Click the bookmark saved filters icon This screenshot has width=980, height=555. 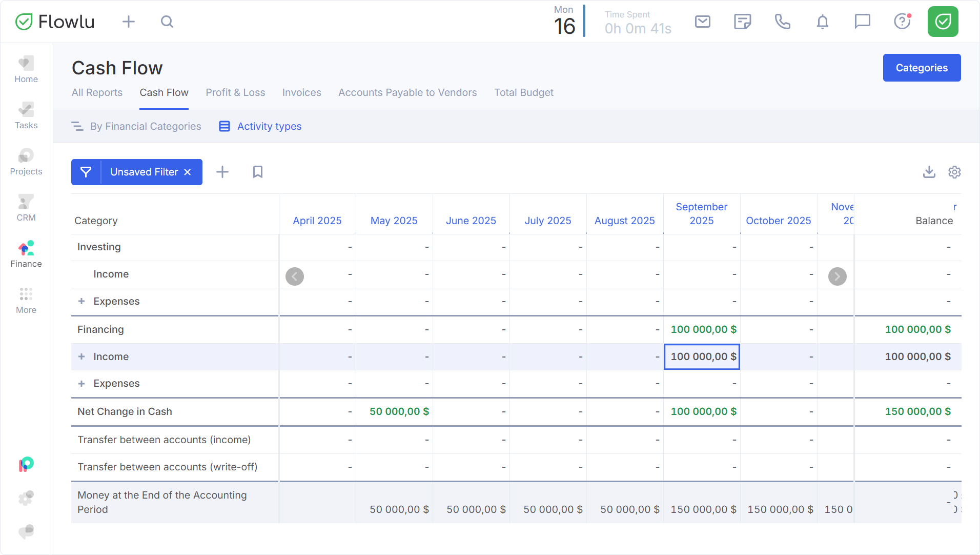tap(258, 172)
